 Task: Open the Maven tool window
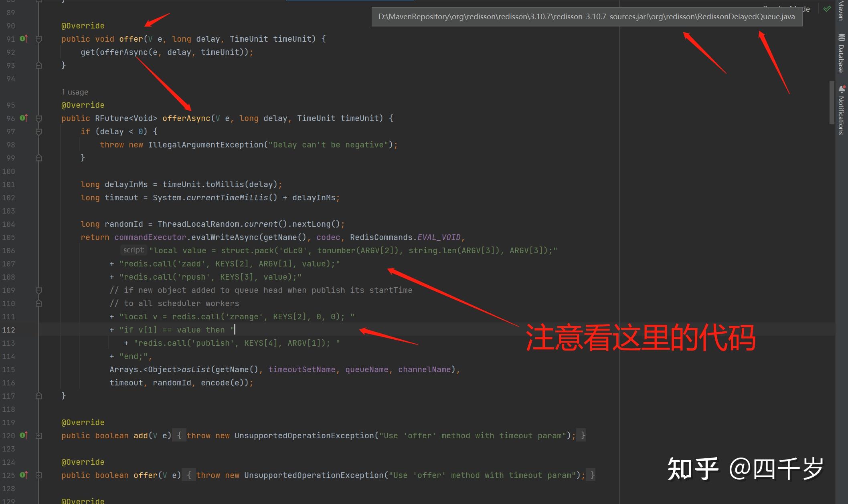pos(841,10)
